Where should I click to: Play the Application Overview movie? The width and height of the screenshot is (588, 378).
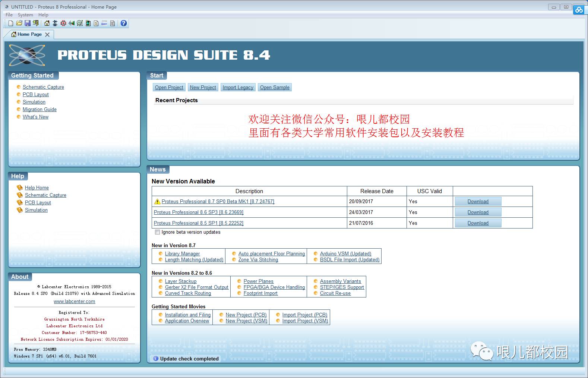click(x=187, y=321)
